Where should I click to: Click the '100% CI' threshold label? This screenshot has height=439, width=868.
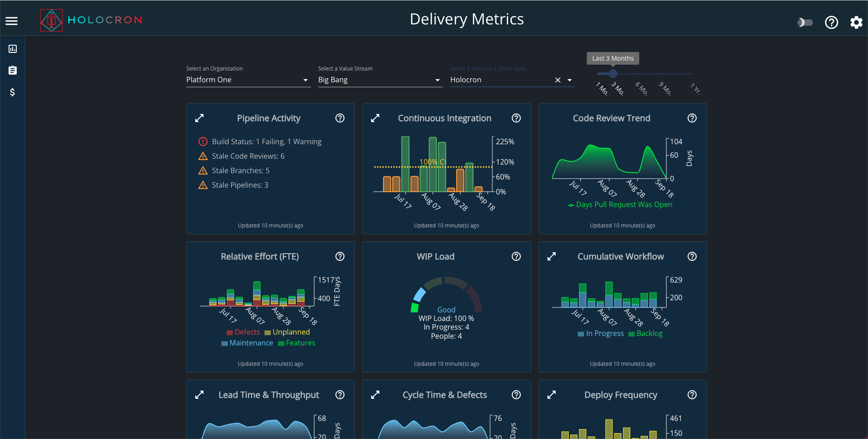[433, 162]
